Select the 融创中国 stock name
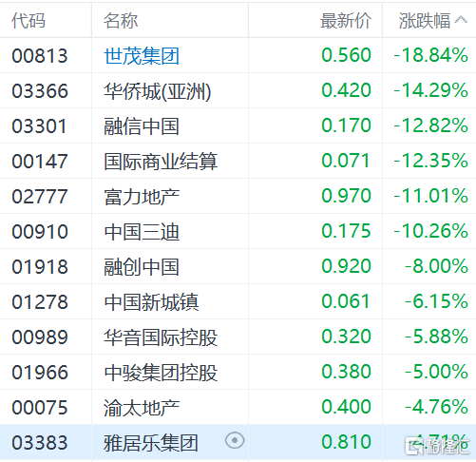Image resolution: width=476 pixels, height=462 pixels. pyautogui.click(x=142, y=267)
